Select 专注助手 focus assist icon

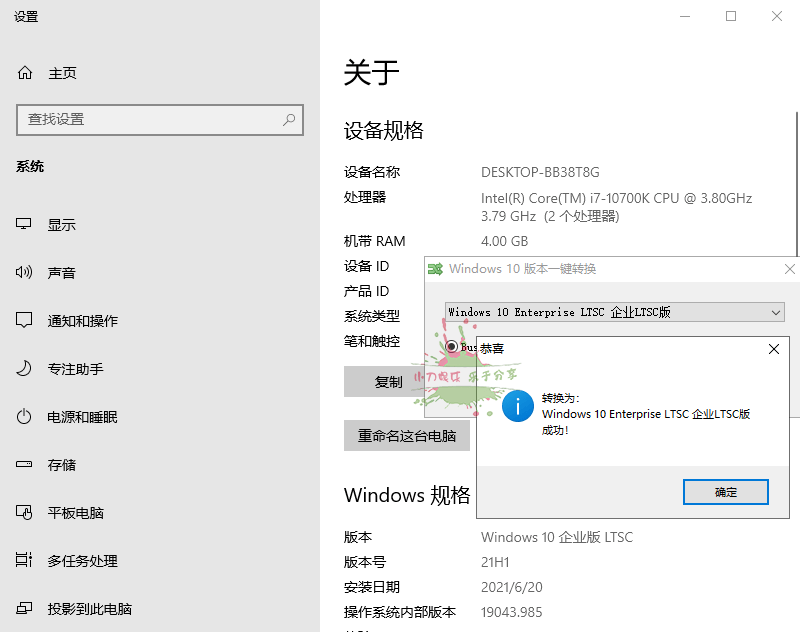point(24,369)
